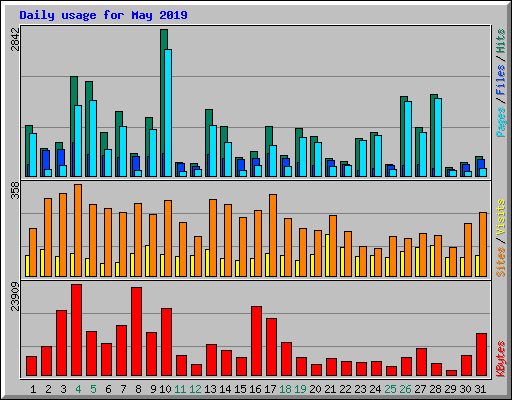Click day label 24 on the bottom axis
Image resolution: width=512 pixels, height=400 pixels.
(x=375, y=389)
